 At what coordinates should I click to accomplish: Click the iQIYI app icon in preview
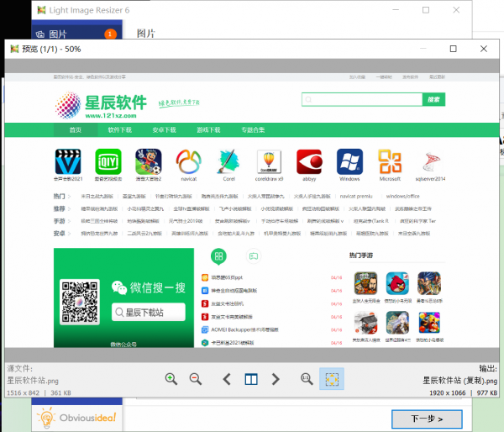click(108, 161)
